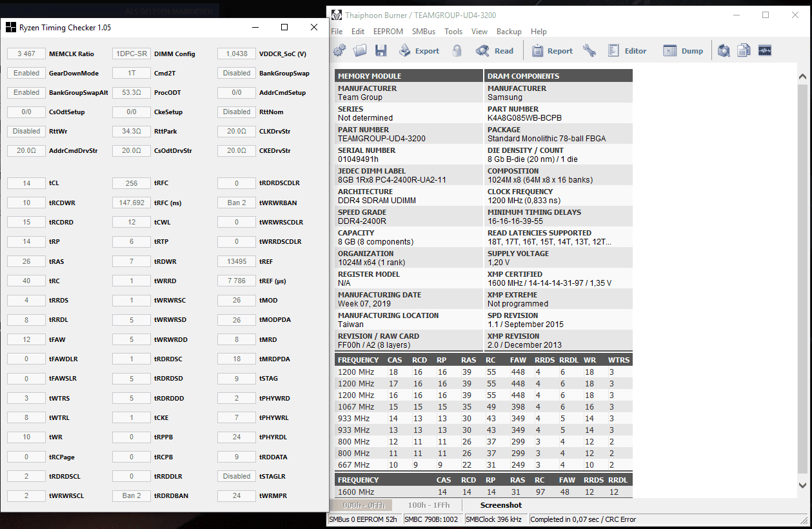Open the File menu in Thaiphoon Burner
Image resolution: width=812 pixels, height=529 pixels.
coord(337,32)
